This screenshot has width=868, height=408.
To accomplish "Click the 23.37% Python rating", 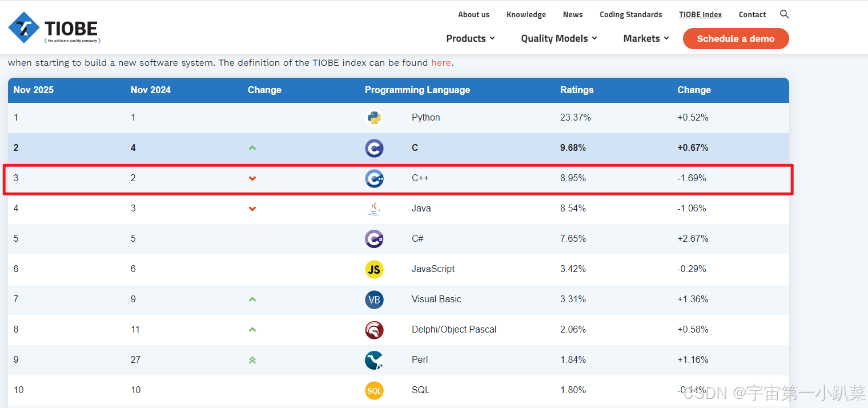I will tap(576, 118).
